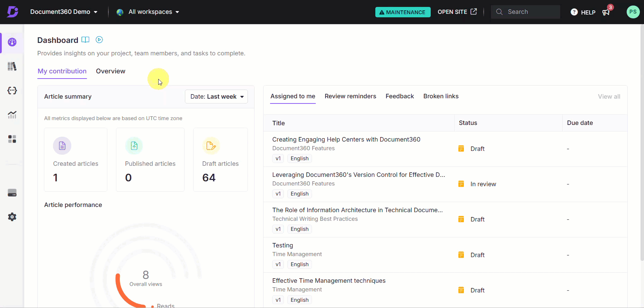Click "Article performance" heading
The image size is (644, 308).
(73, 205)
